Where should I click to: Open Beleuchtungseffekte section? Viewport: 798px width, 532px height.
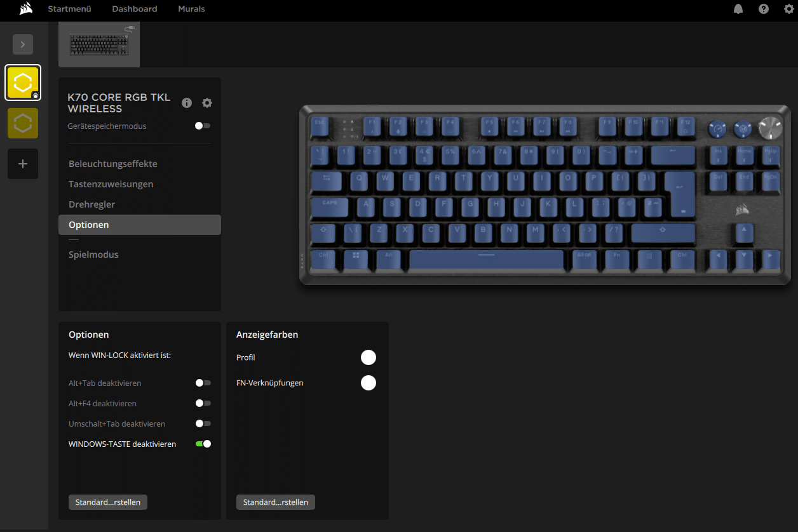(x=113, y=164)
